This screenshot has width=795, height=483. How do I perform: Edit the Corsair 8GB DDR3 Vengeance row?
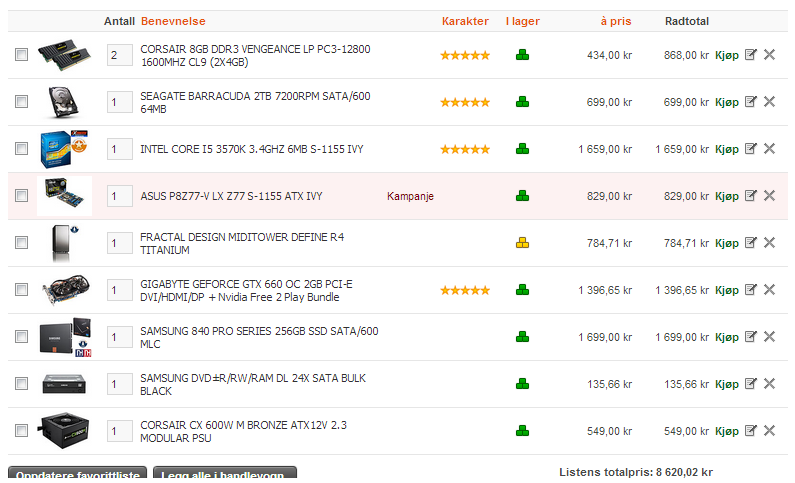tap(751, 55)
